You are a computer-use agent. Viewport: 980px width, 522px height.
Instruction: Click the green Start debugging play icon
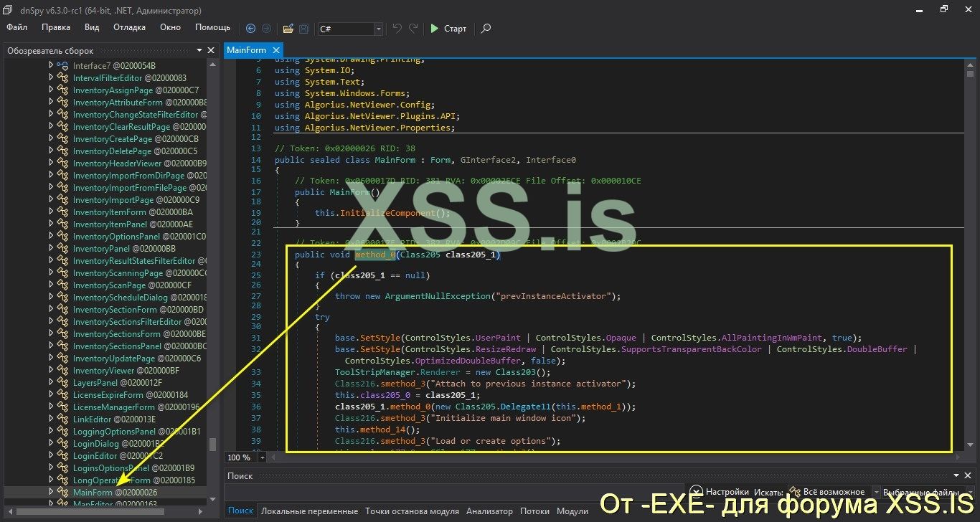(x=434, y=29)
